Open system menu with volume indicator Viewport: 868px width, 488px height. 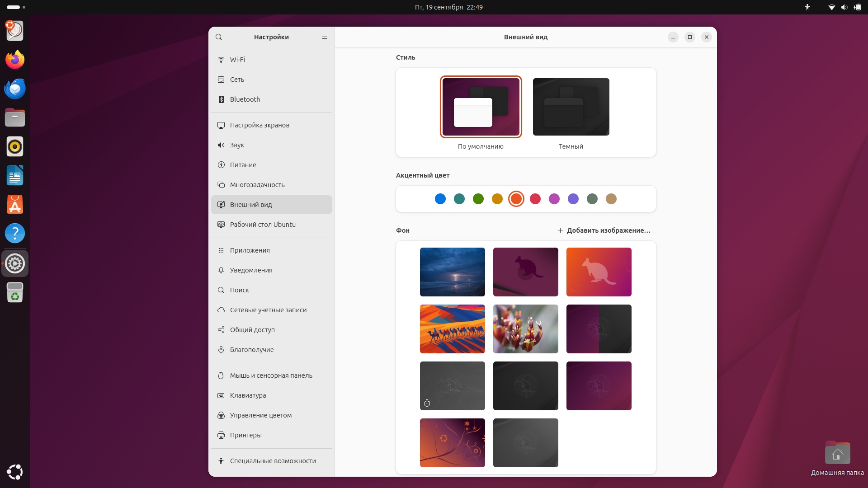844,7
